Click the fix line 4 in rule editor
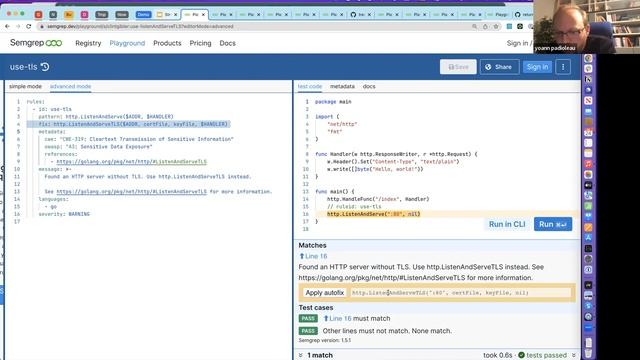 pyautogui.click(x=133, y=124)
